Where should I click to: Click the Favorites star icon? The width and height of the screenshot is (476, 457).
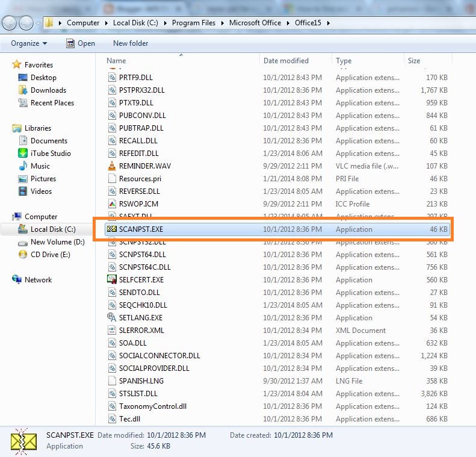tap(16, 64)
